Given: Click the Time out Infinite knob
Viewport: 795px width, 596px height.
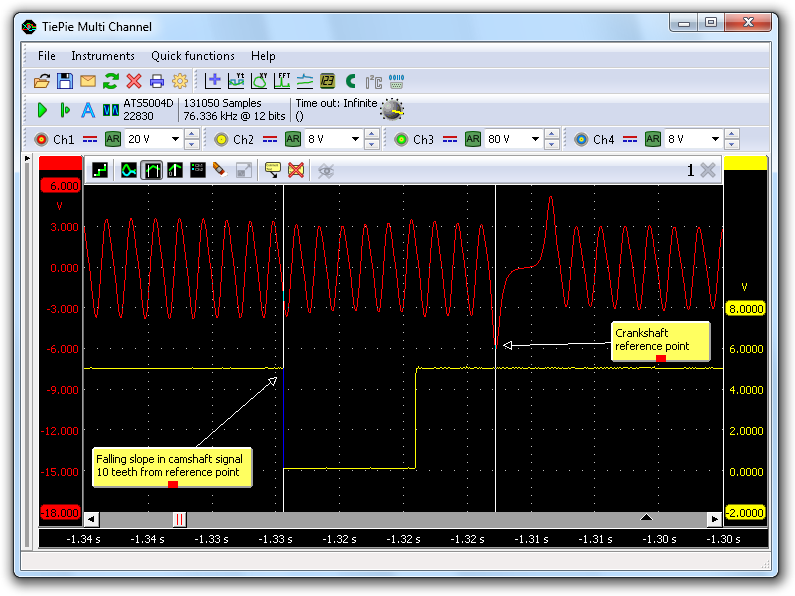Looking at the screenshot, I should tap(393, 110).
